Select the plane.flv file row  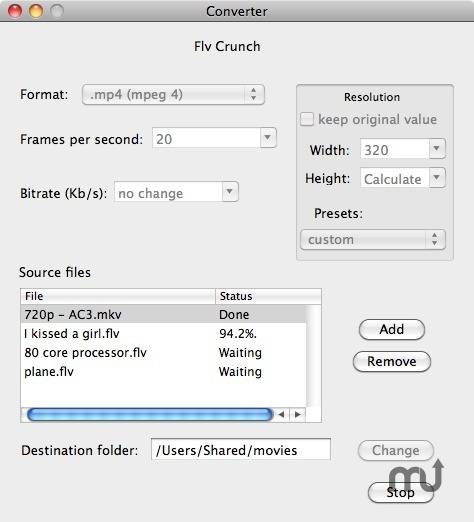(163, 372)
